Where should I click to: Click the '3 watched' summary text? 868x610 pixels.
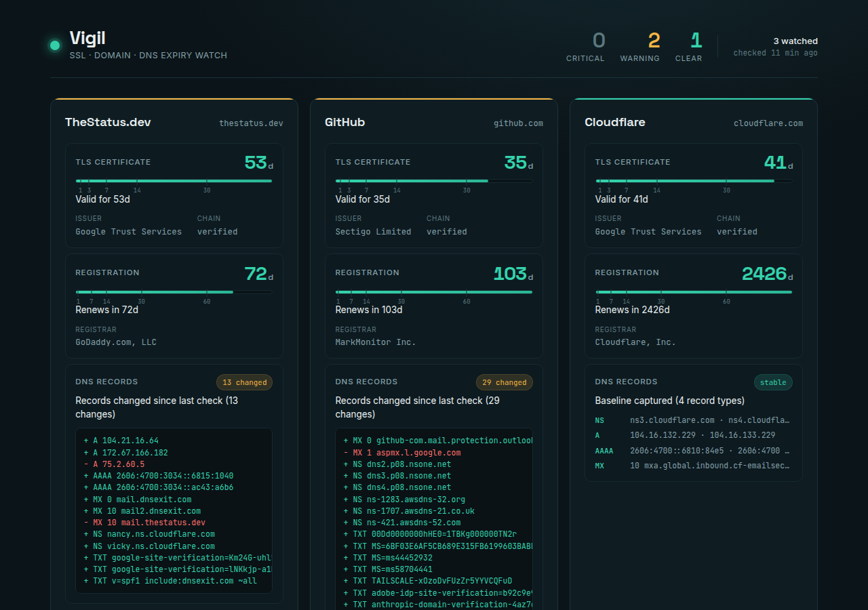tap(795, 41)
